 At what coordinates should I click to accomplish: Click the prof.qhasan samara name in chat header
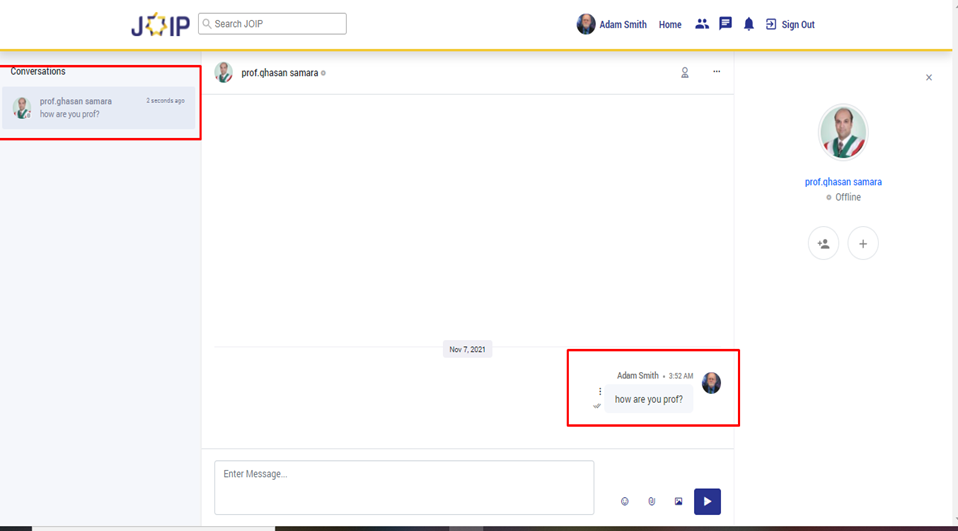pyautogui.click(x=279, y=73)
